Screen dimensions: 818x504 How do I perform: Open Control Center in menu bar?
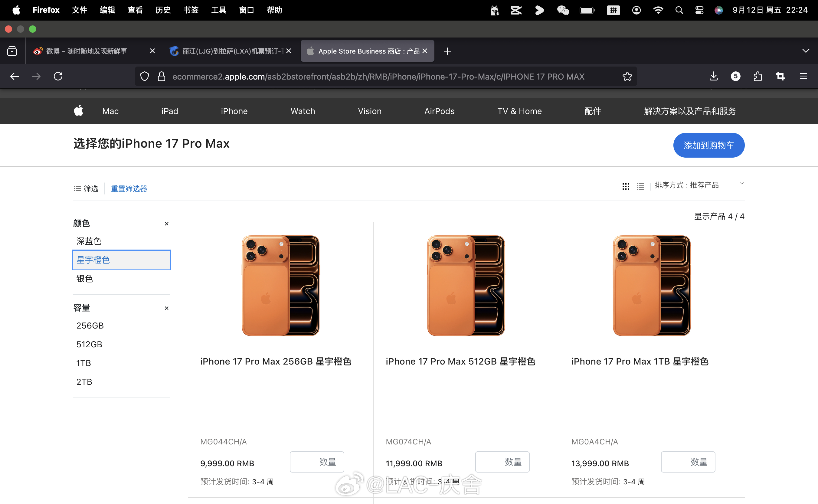pos(699,10)
